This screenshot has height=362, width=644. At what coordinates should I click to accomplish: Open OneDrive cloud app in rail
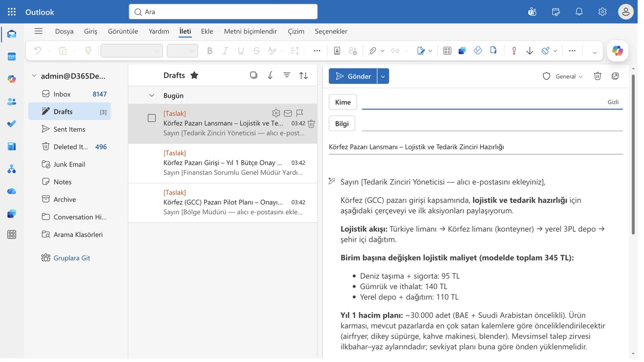point(12,191)
